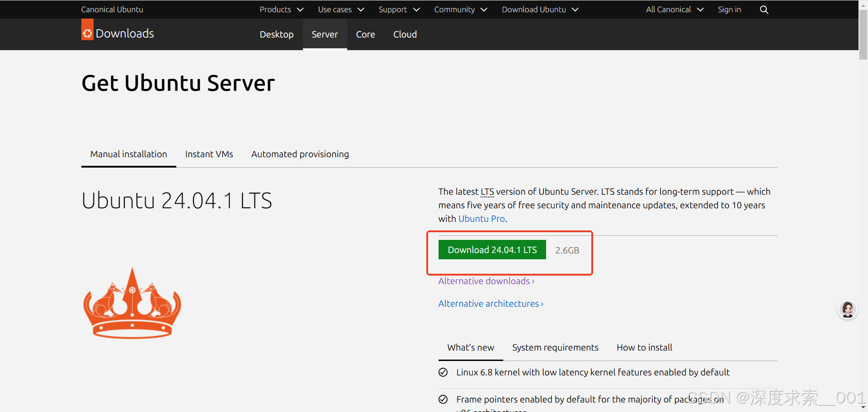Switch to the Core downloads tab

365,34
